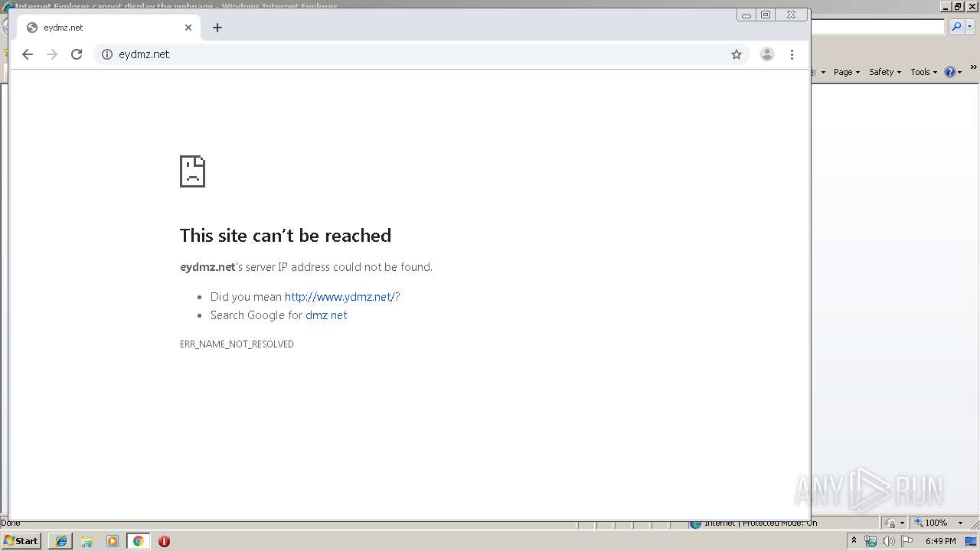
Task: Open the Safety menu in Internet Explorer
Action: pos(884,72)
